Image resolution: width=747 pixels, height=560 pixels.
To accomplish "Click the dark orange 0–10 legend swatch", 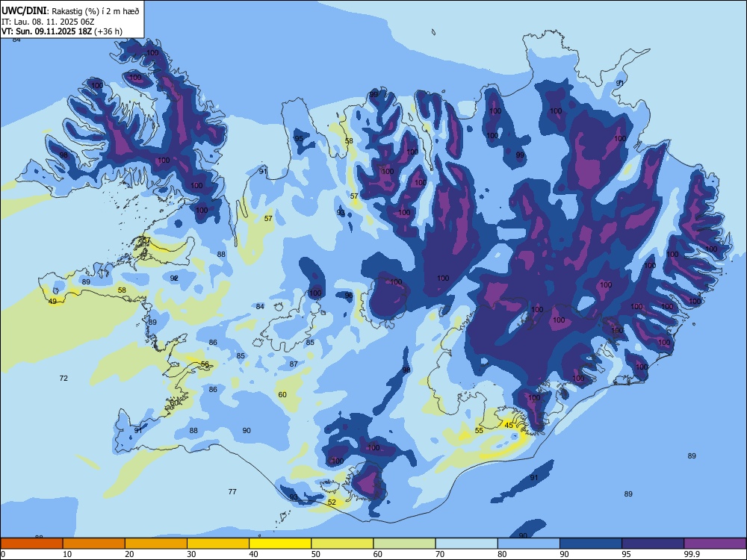I will [31, 544].
